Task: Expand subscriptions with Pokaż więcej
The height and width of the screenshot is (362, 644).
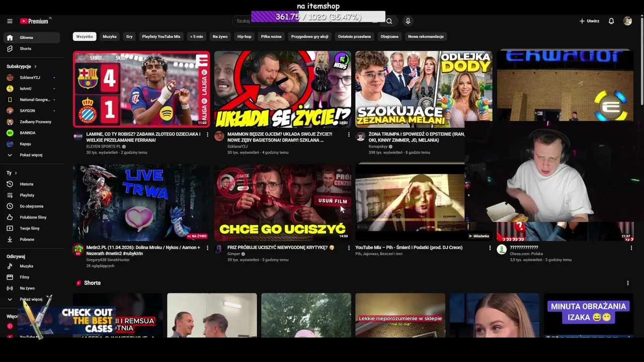Action: (x=32, y=155)
